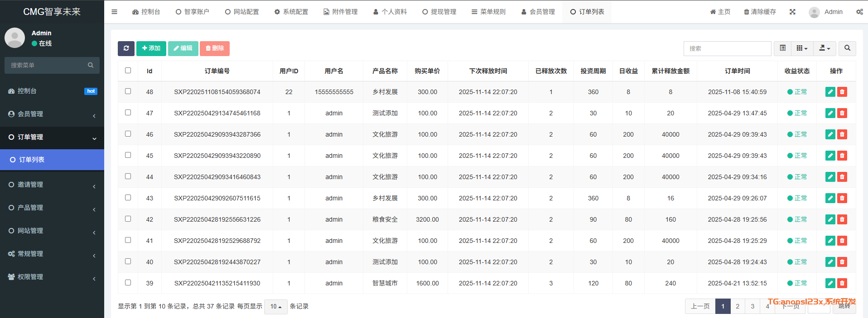Open the settings gears icon at top right
868x318 pixels.
859,12
